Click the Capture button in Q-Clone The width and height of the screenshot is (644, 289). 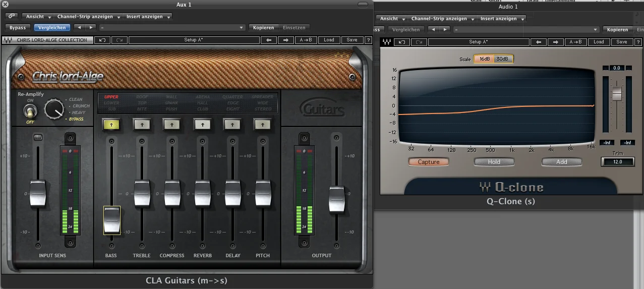pos(429,162)
